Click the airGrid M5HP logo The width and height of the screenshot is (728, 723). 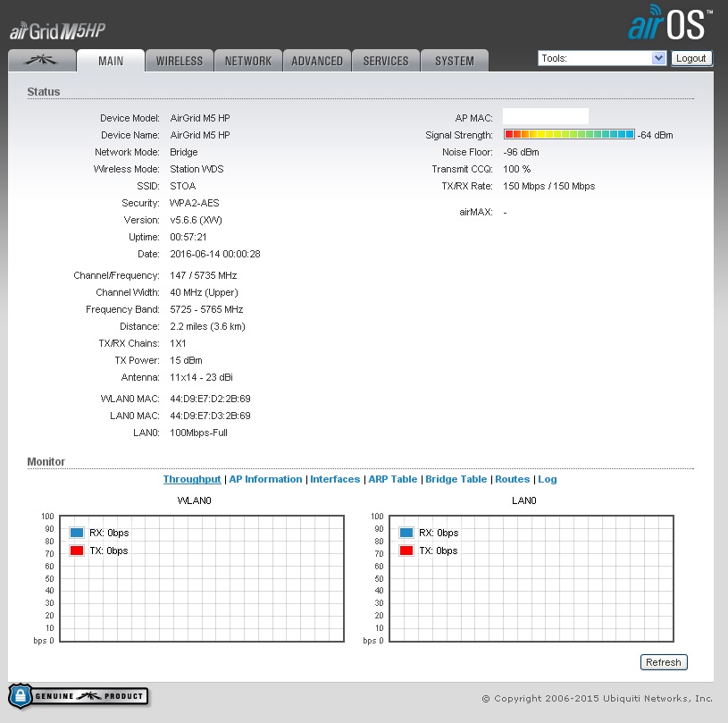57,31
